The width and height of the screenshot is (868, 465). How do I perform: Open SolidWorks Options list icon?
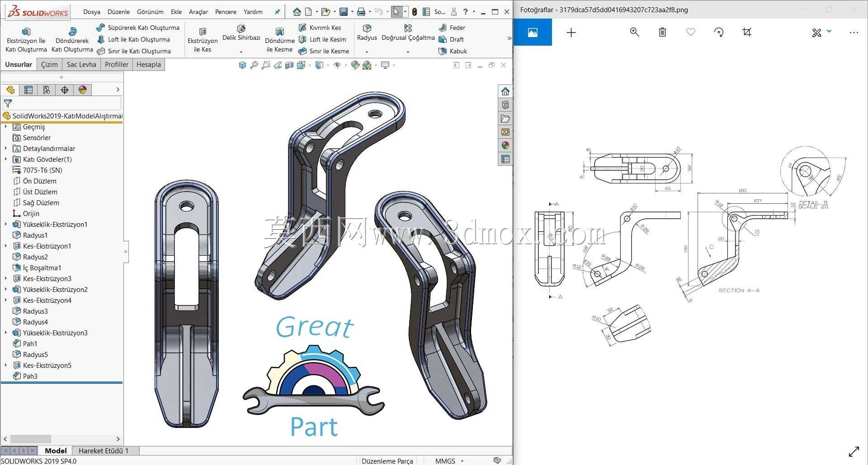point(426,12)
